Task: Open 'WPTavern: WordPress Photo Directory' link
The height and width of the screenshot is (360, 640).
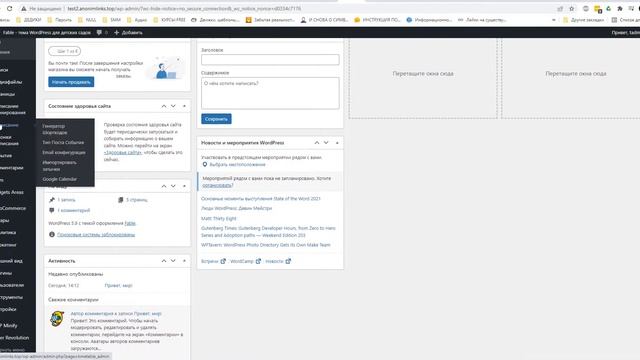Action: click(266, 245)
